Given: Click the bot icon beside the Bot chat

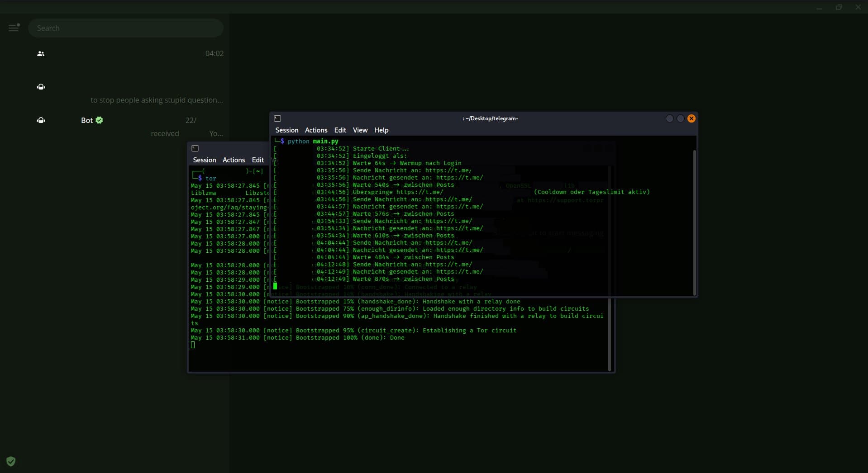Looking at the screenshot, I should [x=41, y=120].
